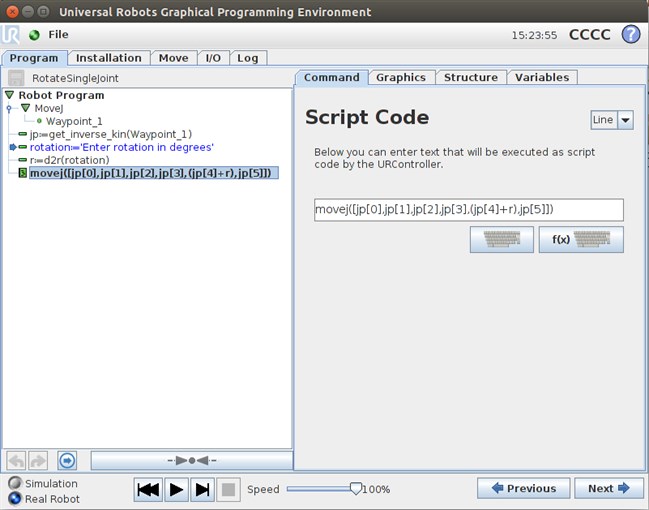Select the rotation:='Enter rotation in degrees' line
The height and width of the screenshot is (510, 649).
(x=122, y=147)
